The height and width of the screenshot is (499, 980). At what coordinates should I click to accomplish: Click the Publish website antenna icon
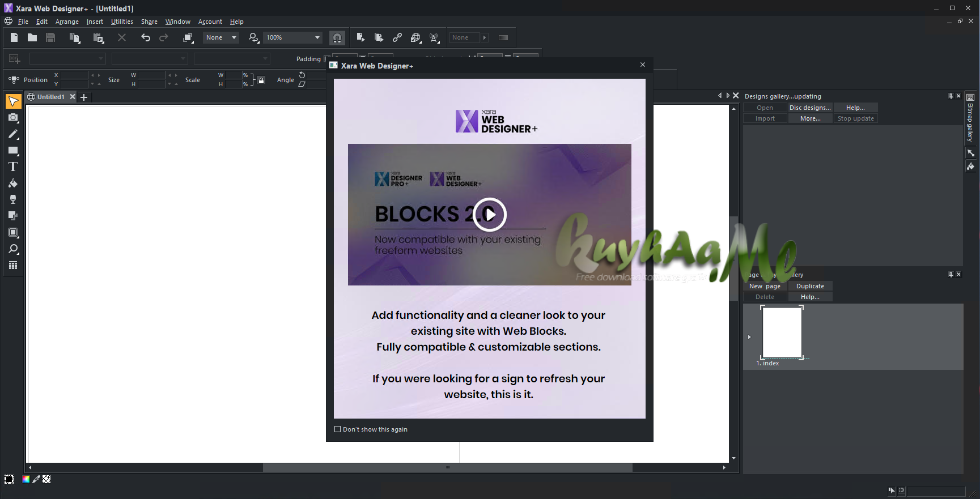(x=434, y=37)
